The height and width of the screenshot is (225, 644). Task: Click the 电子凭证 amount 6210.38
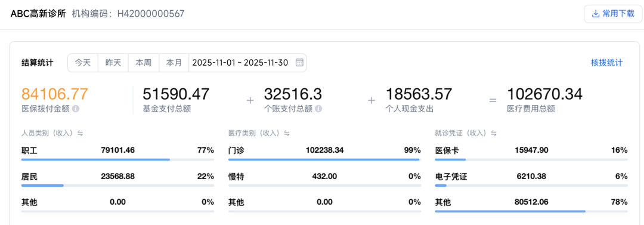[x=531, y=177]
